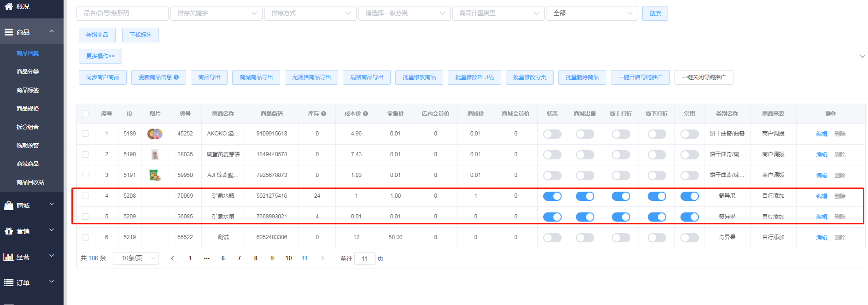868x305 pixels.
Task: Turn off 状态 toggle for 矿泉水瓶
Action: (552, 196)
